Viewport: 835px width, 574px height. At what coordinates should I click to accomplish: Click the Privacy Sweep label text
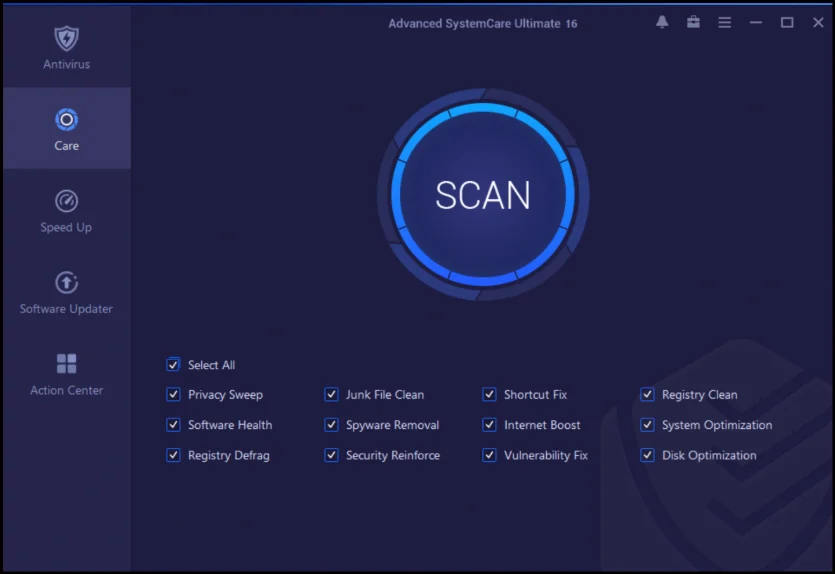(x=225, y=395)
